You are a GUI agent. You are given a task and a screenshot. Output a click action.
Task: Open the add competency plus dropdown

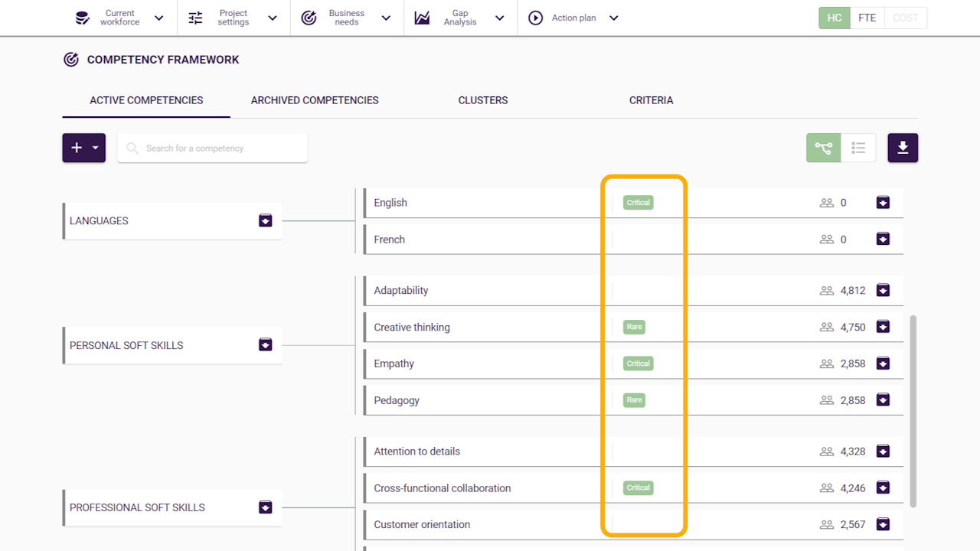pyautogui.click(x=84, y=148)
